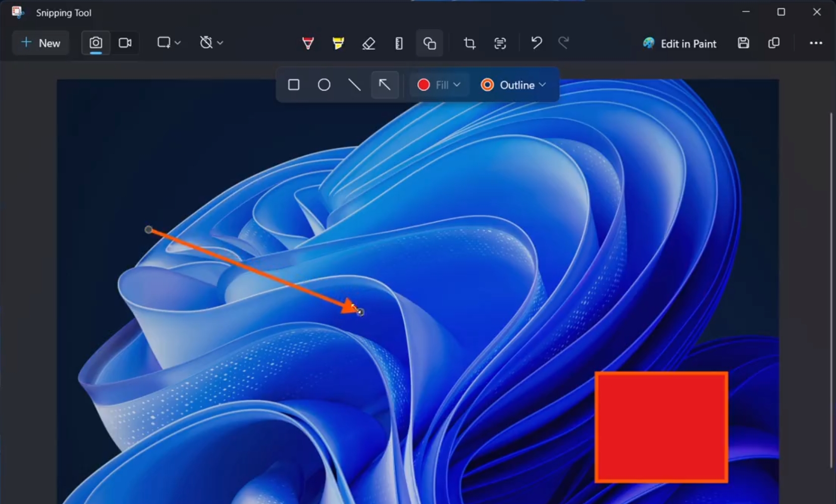Select the yellow Highlighter tool

coord(338,43)
